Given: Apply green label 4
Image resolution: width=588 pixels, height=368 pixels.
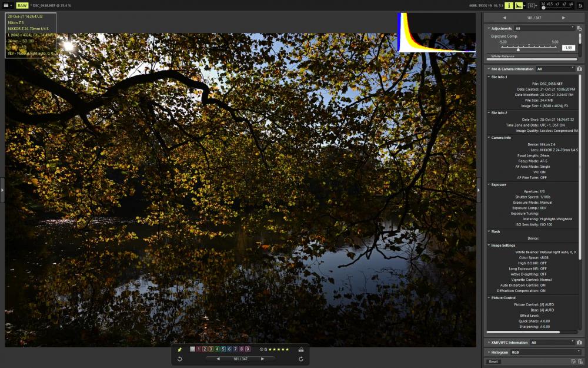Looking at the screenshot, I should (217, 349).
